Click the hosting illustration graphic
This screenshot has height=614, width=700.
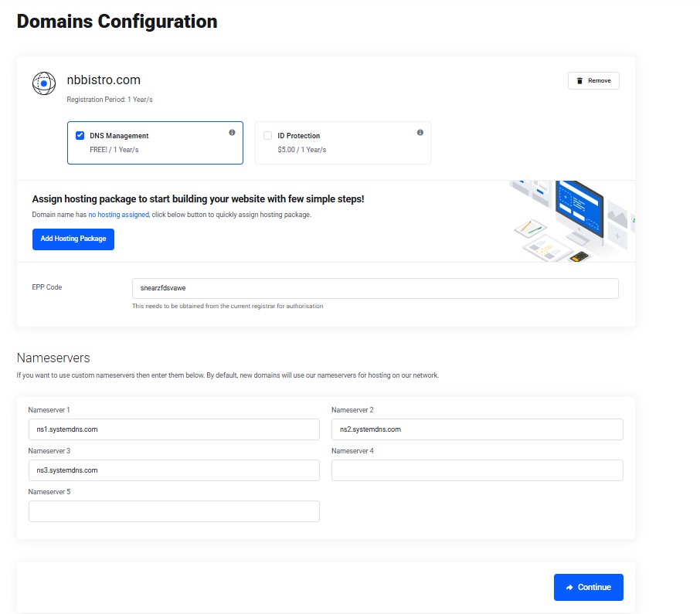tap(573, 222)
